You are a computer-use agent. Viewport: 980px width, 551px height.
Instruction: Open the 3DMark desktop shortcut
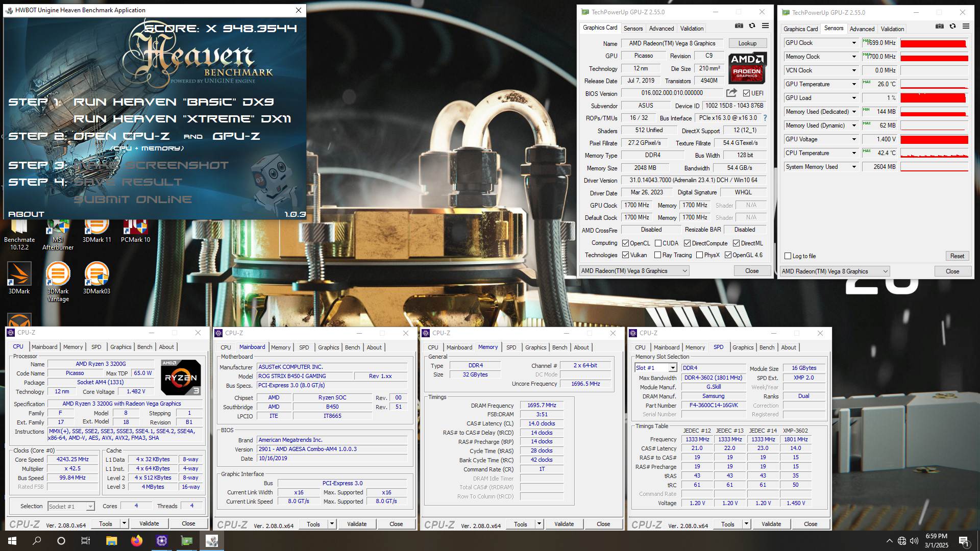tap(19, 278)
